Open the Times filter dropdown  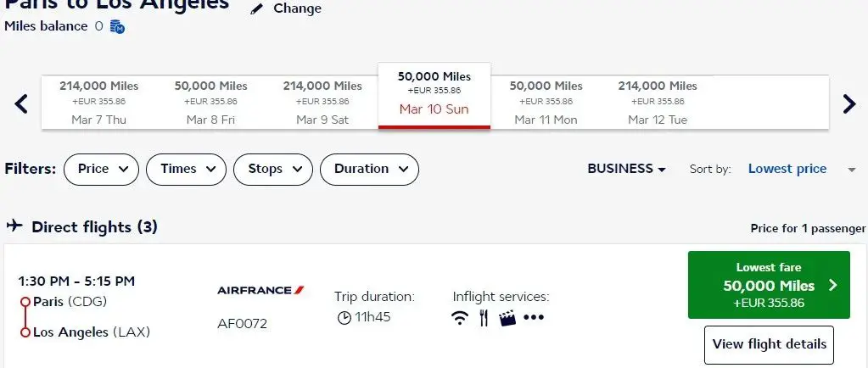[187, 169]
